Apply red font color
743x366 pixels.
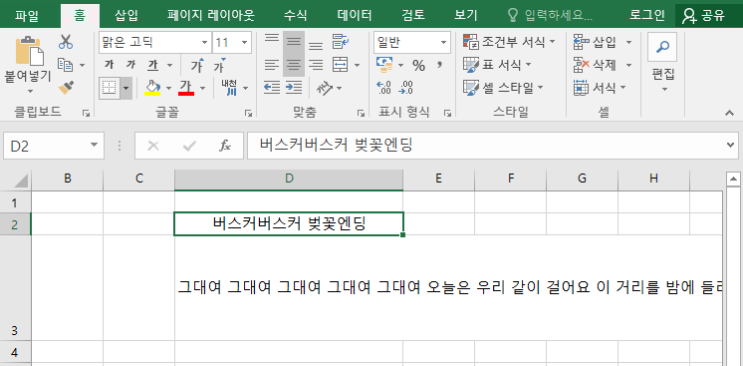tap(186, 88)
